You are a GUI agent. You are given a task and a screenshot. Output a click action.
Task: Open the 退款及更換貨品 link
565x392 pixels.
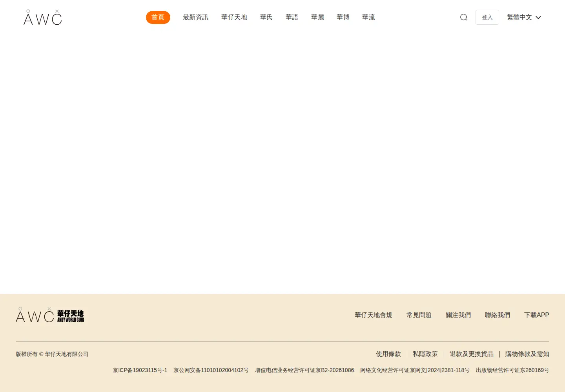[472, 354]
